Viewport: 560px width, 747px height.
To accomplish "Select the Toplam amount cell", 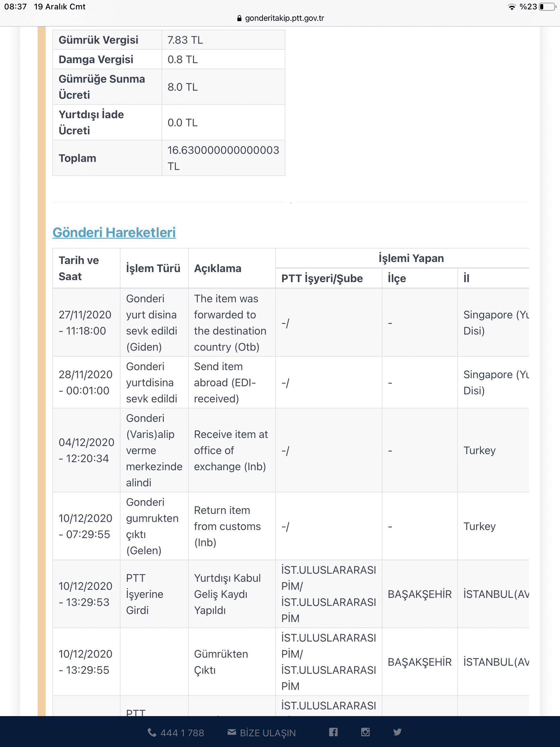I will coord(223,158).
